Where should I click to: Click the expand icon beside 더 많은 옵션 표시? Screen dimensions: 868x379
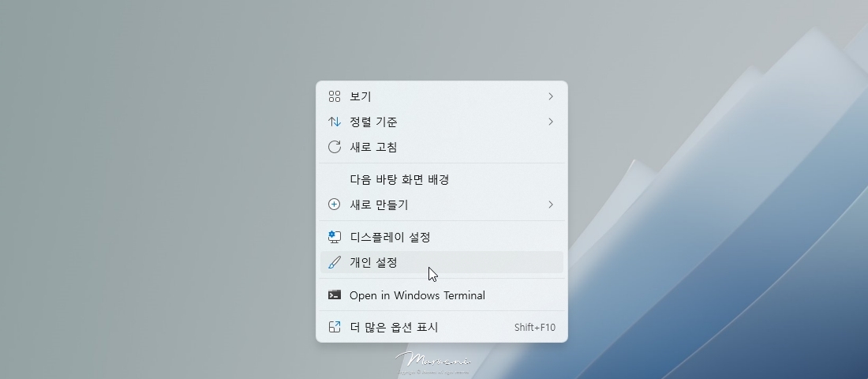335,327
